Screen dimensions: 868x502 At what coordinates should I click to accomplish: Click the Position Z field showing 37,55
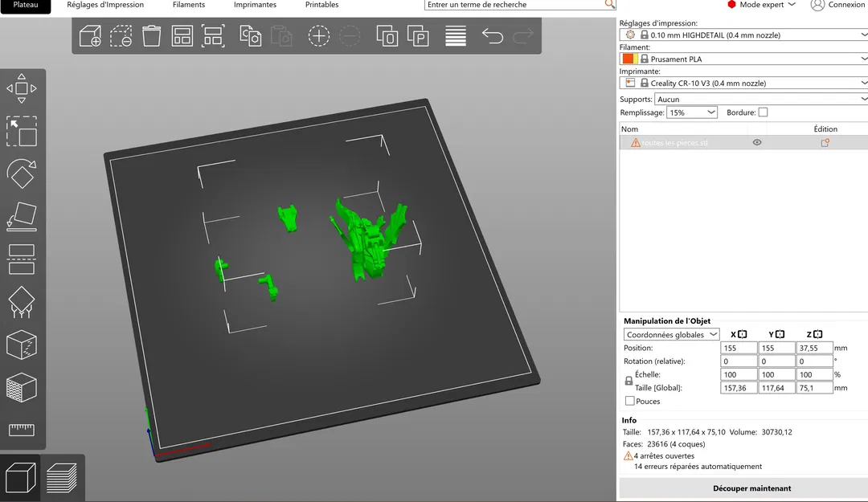814,348
